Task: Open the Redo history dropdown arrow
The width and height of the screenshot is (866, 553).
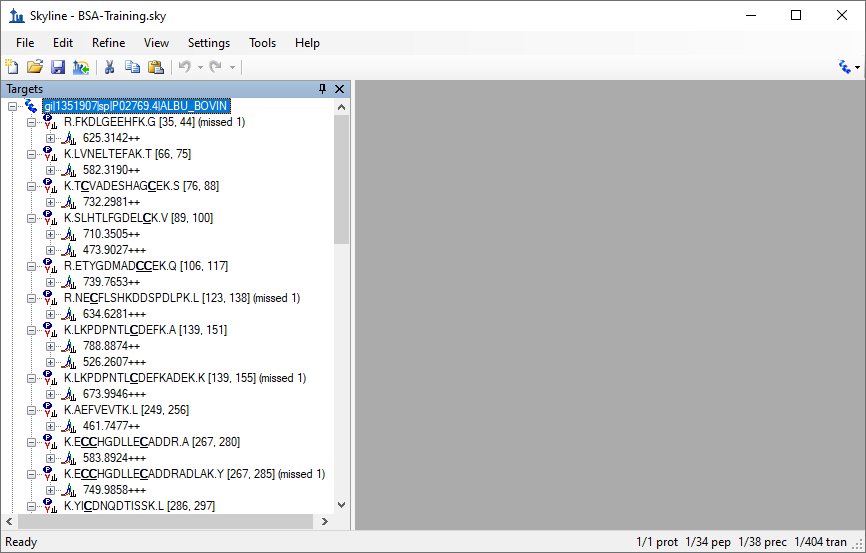Action: (232, 67)
